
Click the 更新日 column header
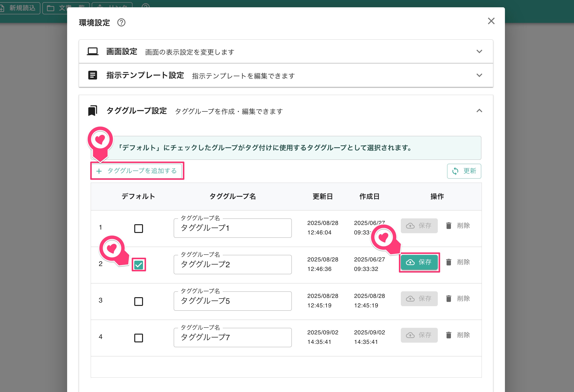coord(323,196)
